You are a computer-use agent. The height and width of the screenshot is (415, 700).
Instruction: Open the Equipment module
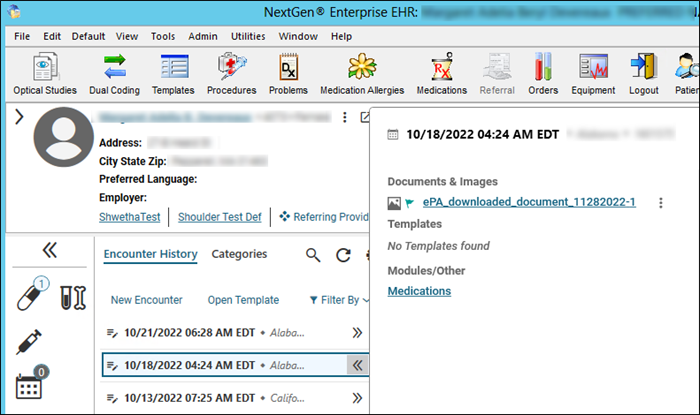click(593, 74)
